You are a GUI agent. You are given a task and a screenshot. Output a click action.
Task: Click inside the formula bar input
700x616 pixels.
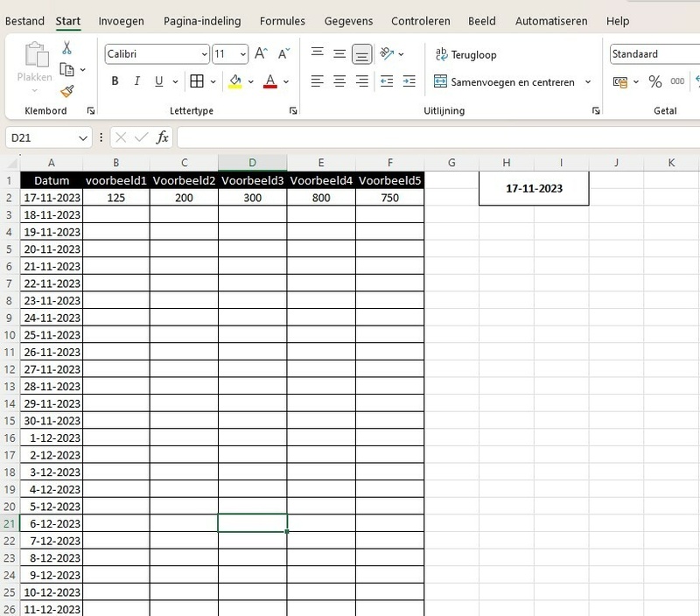439,137
